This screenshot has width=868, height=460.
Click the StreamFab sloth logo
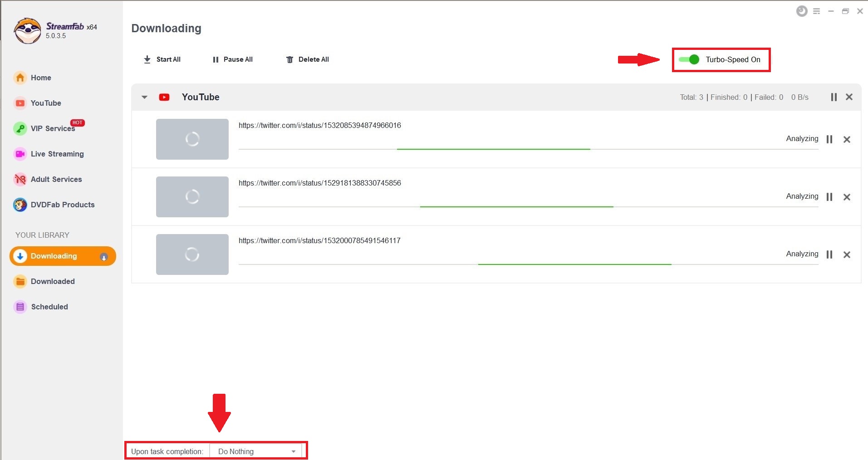pyautogui.click(x=28, y=31)
